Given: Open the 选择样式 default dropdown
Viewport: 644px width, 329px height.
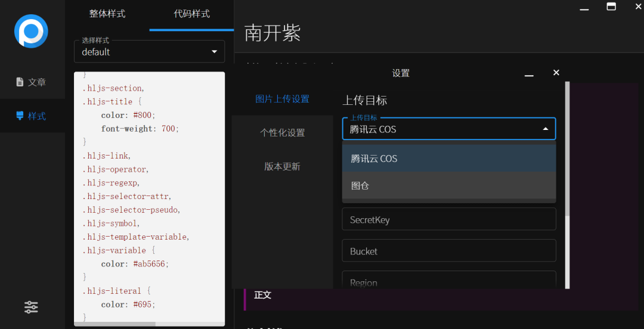Looking at the screenshot, I should [150, 52].
